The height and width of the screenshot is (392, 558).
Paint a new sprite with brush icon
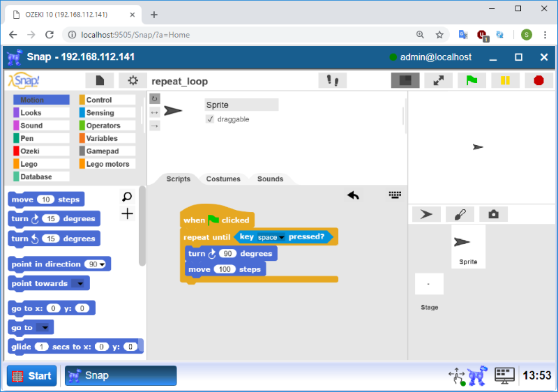[460, 214]
